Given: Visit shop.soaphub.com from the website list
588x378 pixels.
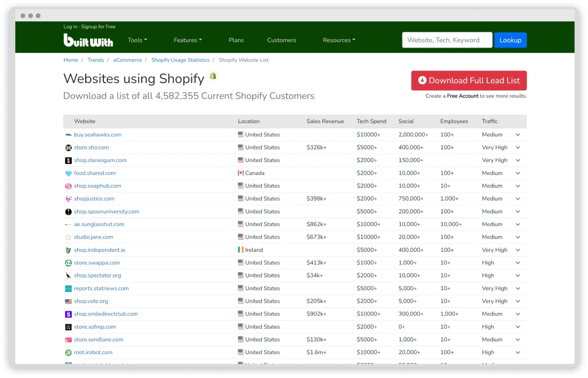Looking at the screenshot, I should pyautogui.click(x=97, y=186).
